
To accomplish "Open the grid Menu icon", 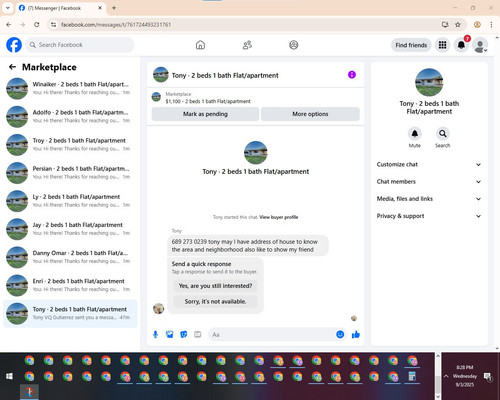I will coord(442,45).
